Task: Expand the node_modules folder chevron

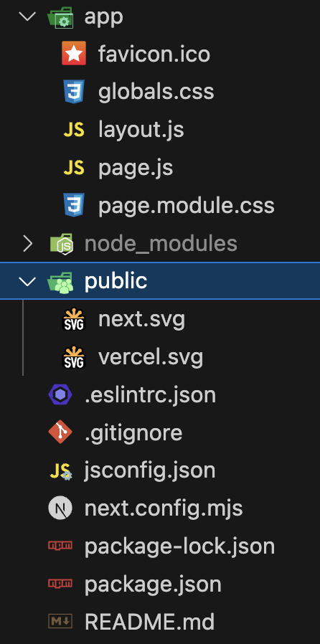Action: 27,244
